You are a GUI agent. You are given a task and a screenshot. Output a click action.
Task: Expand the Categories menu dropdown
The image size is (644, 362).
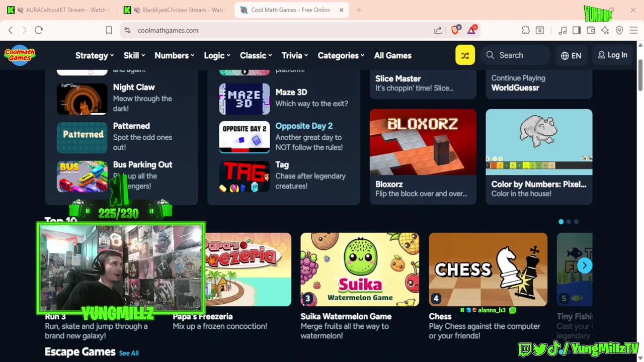tap(341, 55)
